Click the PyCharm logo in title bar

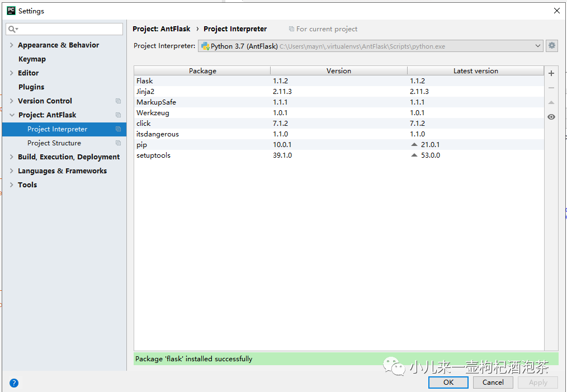11,11
